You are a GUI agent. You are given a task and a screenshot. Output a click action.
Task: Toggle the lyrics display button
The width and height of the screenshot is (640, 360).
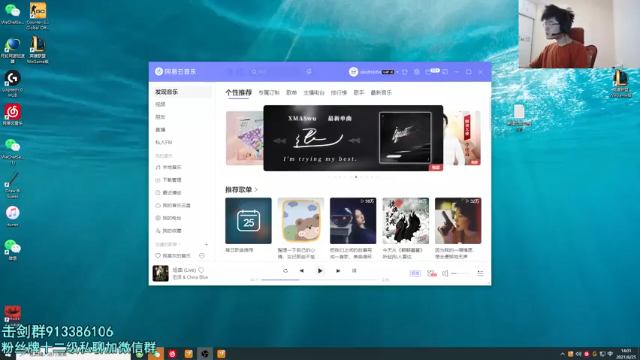pos(354,271)
